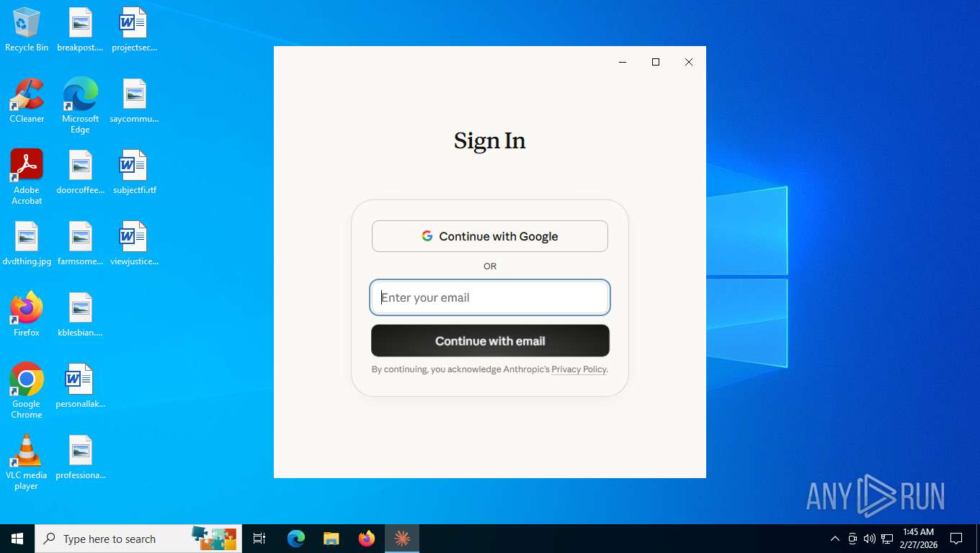
Task: Click the Claude app taskbar icon
Action: coord(402,539)
